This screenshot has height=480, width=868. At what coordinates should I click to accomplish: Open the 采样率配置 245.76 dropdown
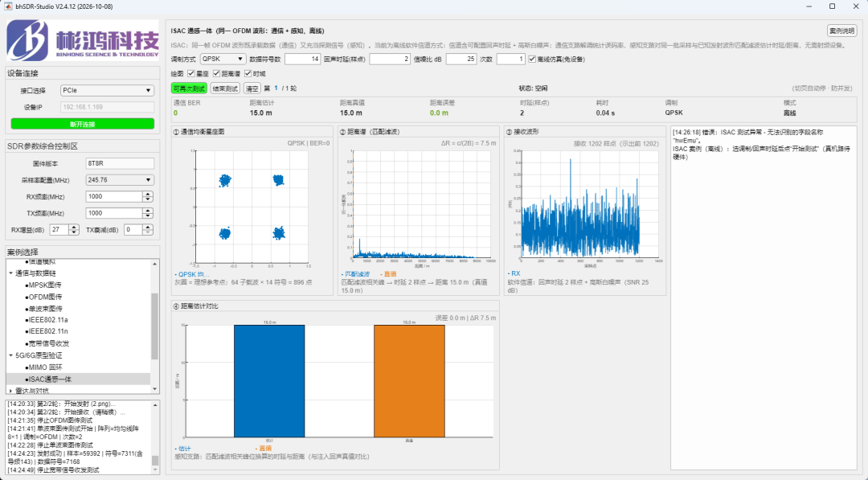(x=119, y=180)
